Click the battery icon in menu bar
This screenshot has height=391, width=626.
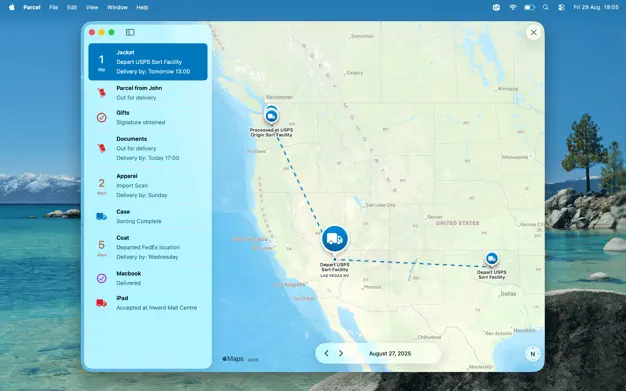click(529, 7)
